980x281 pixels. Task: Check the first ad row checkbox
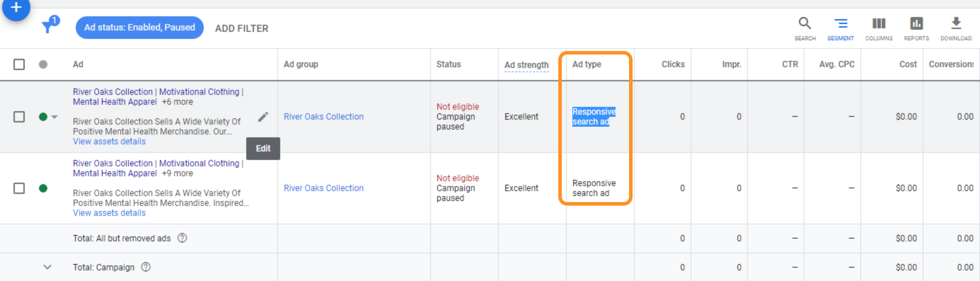[19, 117]
